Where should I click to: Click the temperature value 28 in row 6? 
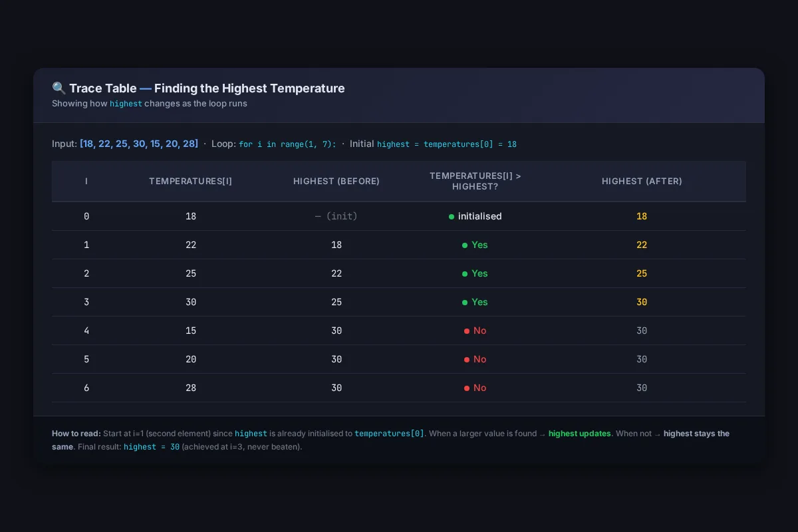tap(191, 388)
